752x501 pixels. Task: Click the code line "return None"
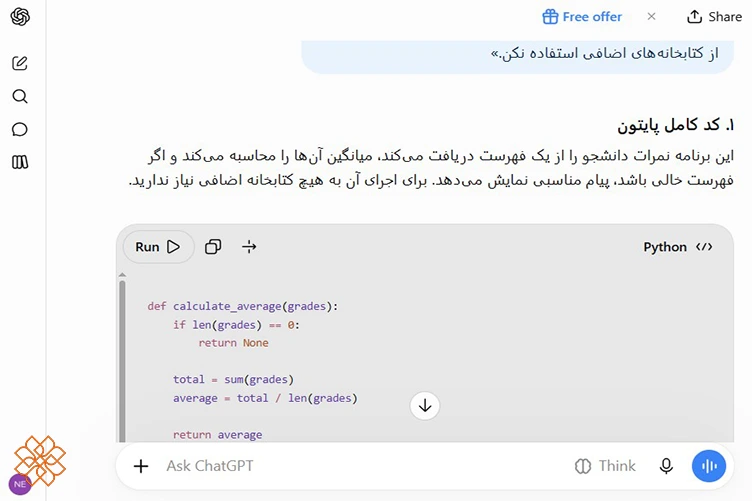[234, 343]
